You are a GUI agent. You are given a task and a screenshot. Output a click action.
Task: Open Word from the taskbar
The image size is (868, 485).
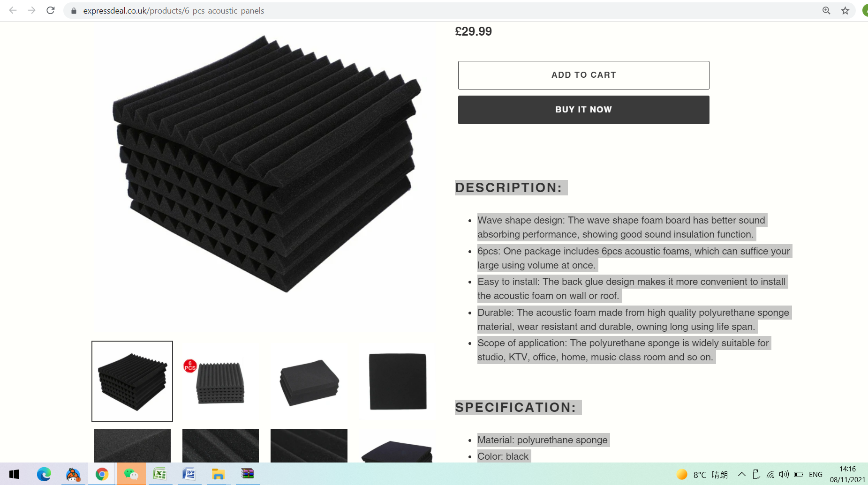tap(189, 474)
